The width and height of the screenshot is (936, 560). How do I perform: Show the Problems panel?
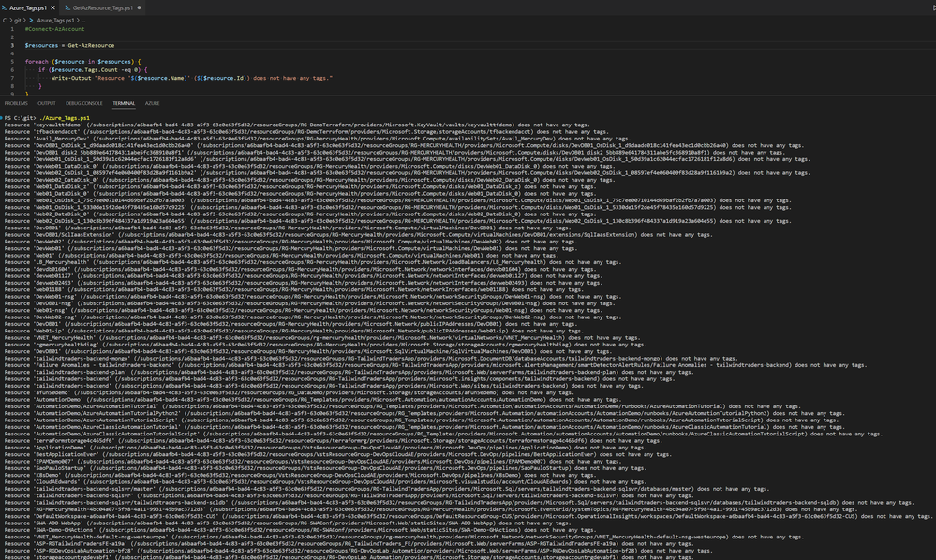(16, 103)
